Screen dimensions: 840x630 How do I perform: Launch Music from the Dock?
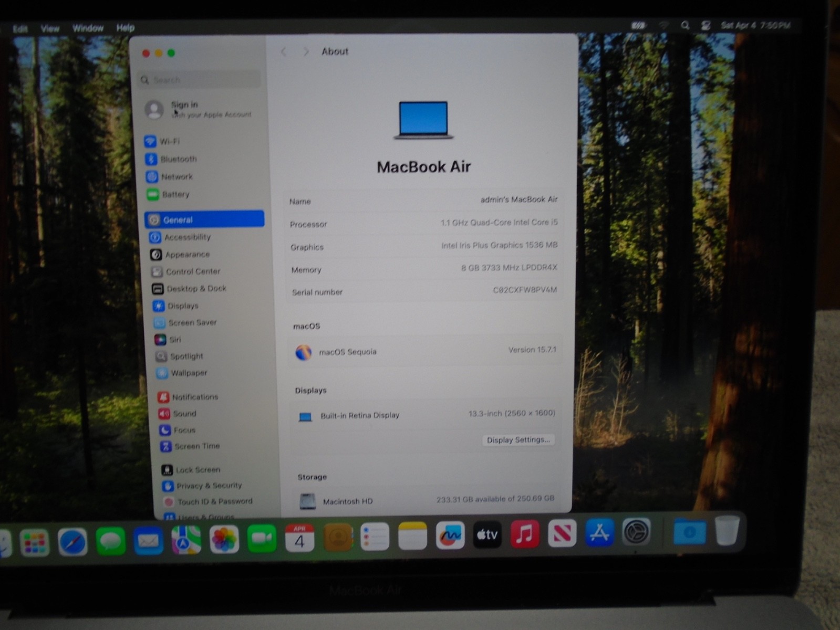click(524, 534)
